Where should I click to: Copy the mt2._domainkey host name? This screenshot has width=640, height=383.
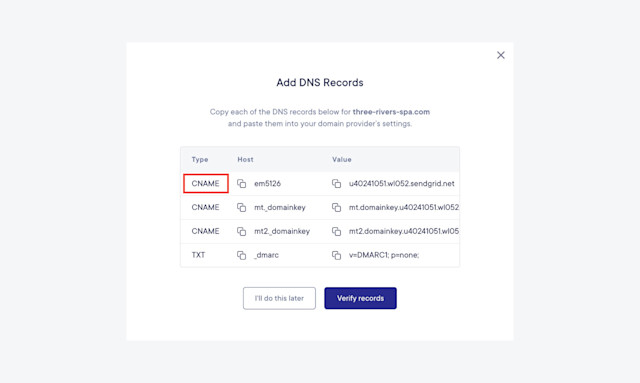click(x=242, y=232)
